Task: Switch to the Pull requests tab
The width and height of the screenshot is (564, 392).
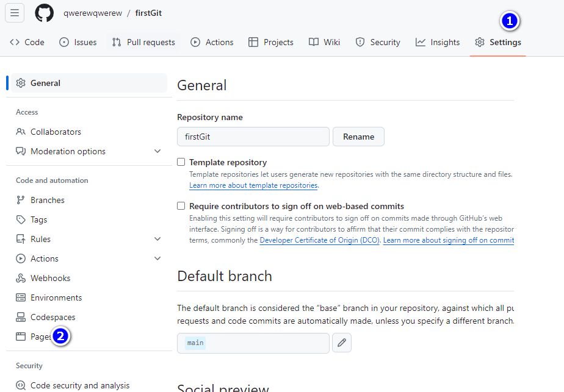Action: point(143,42)
